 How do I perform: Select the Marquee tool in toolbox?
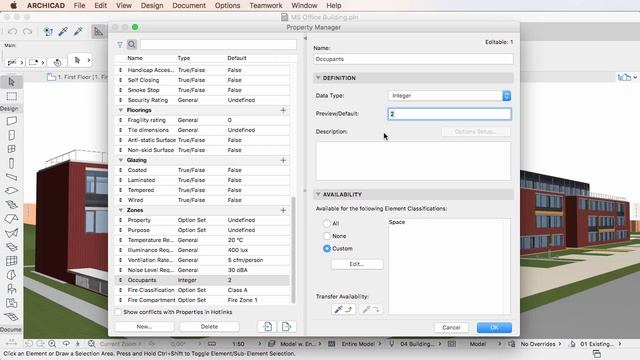(x=11, y=96)
